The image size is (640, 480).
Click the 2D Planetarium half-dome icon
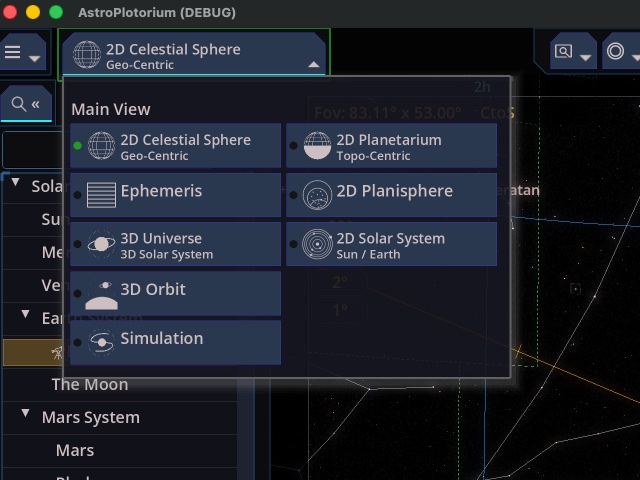pyautogui.click(x=317, y=146)
